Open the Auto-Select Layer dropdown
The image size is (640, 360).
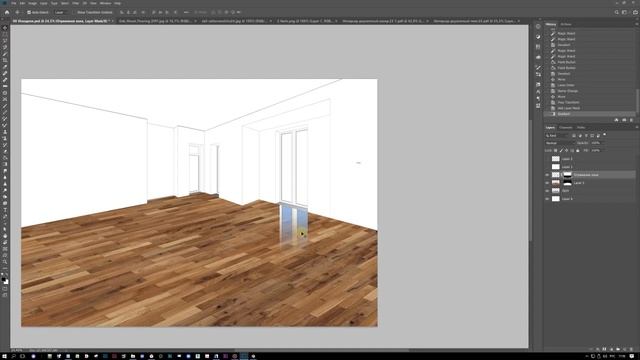pyautogui.click(x=61, y=12)
